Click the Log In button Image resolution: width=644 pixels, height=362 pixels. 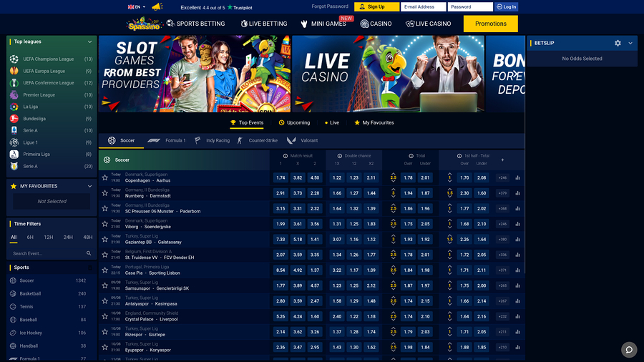506,6
